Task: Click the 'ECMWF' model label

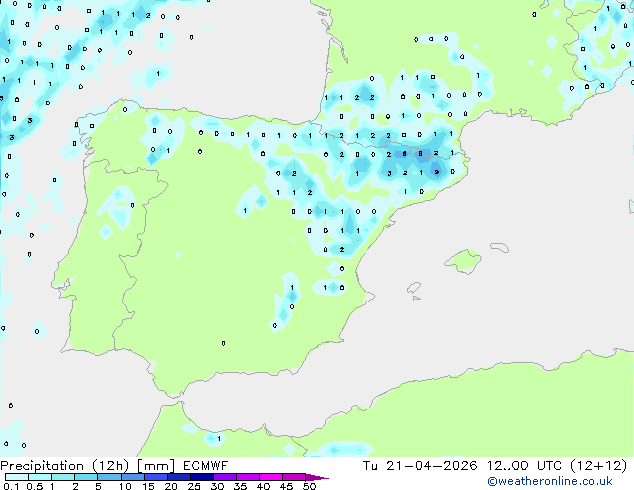Action: (205, 466)
